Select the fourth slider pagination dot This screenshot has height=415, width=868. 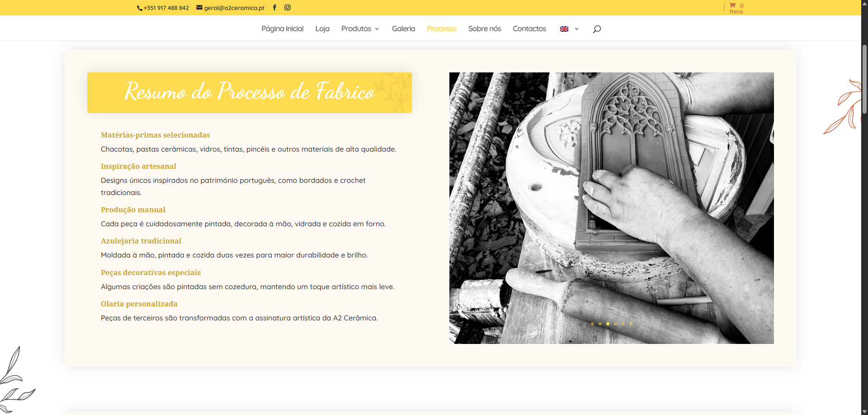(x=615, y=324)
